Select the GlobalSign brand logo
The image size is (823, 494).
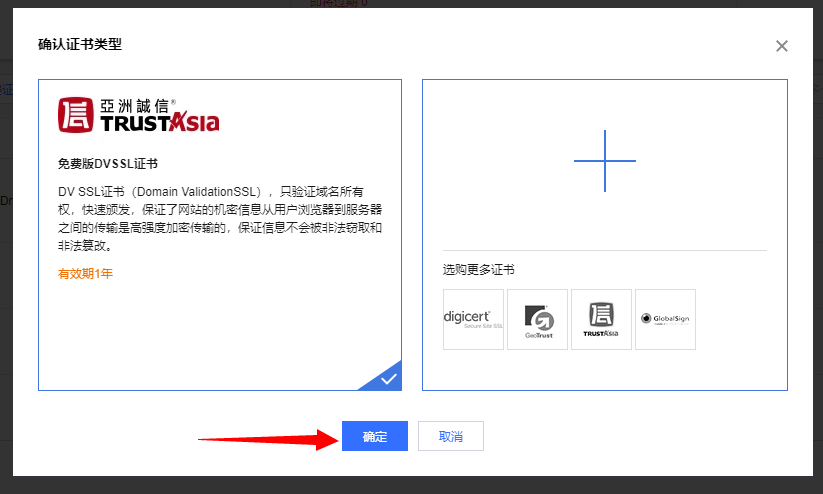(665, 319)
